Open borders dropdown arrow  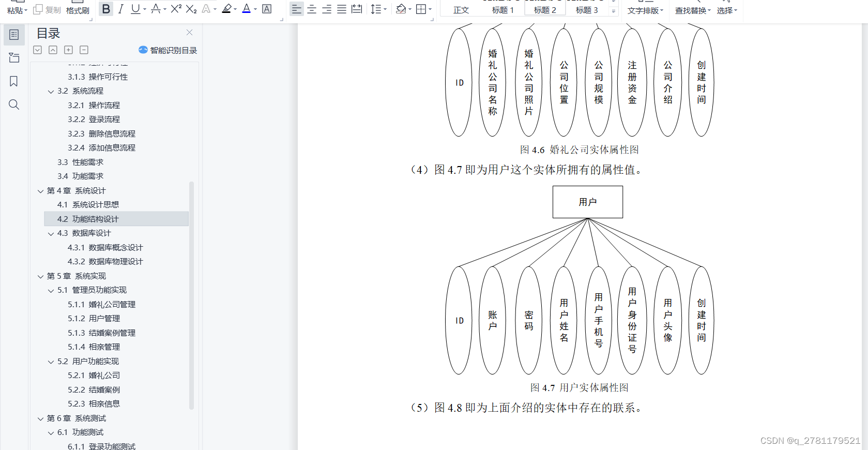click(x=430, y=9)
